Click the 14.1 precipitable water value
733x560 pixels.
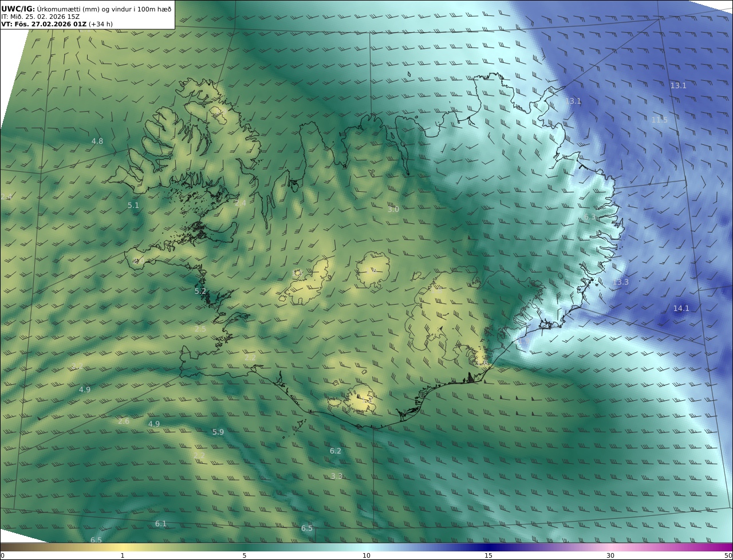(x=681, y=308)
